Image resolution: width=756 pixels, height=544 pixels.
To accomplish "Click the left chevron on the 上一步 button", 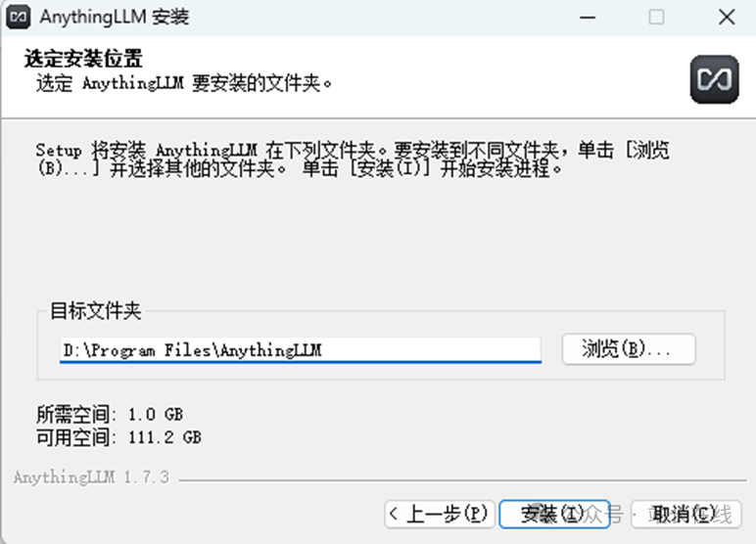I will click(394, 514).
